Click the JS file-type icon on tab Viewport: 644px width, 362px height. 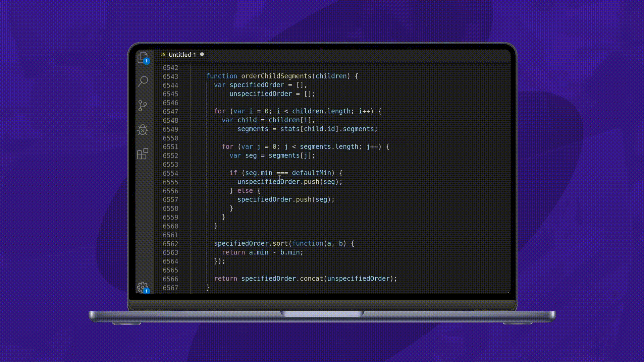coord(163,55)
